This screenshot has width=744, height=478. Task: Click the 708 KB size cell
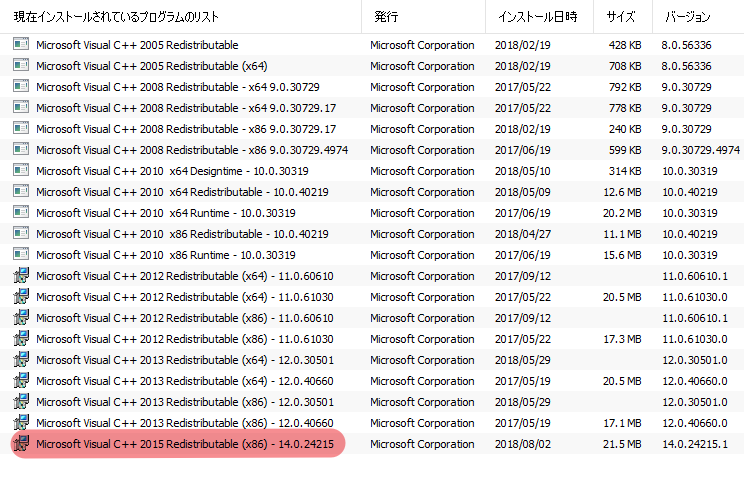tap(625, 66)
